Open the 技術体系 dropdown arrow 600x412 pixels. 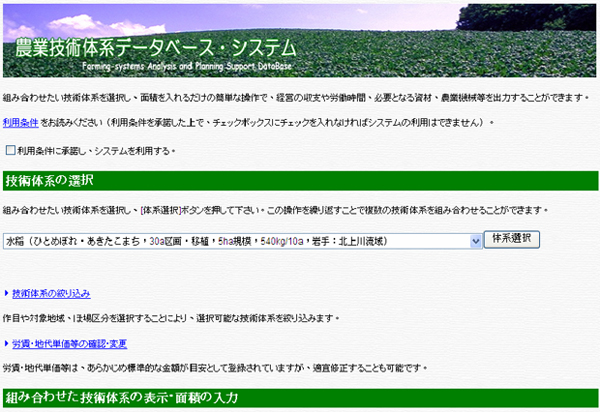[475, 241]
